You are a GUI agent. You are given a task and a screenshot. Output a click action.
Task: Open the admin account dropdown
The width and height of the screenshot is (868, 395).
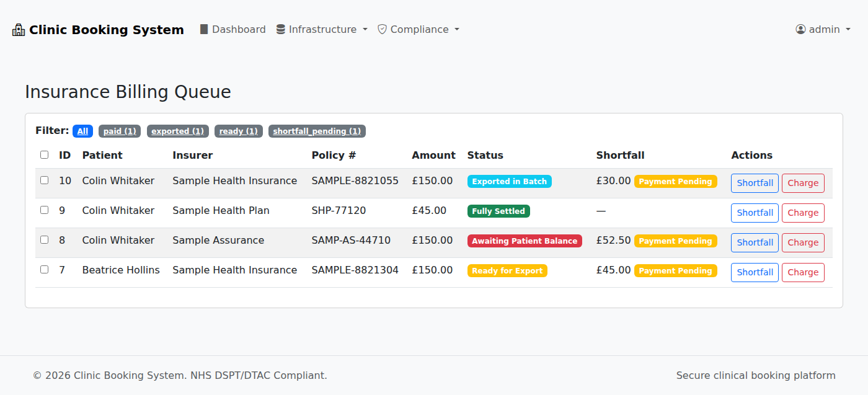[823, 29]
